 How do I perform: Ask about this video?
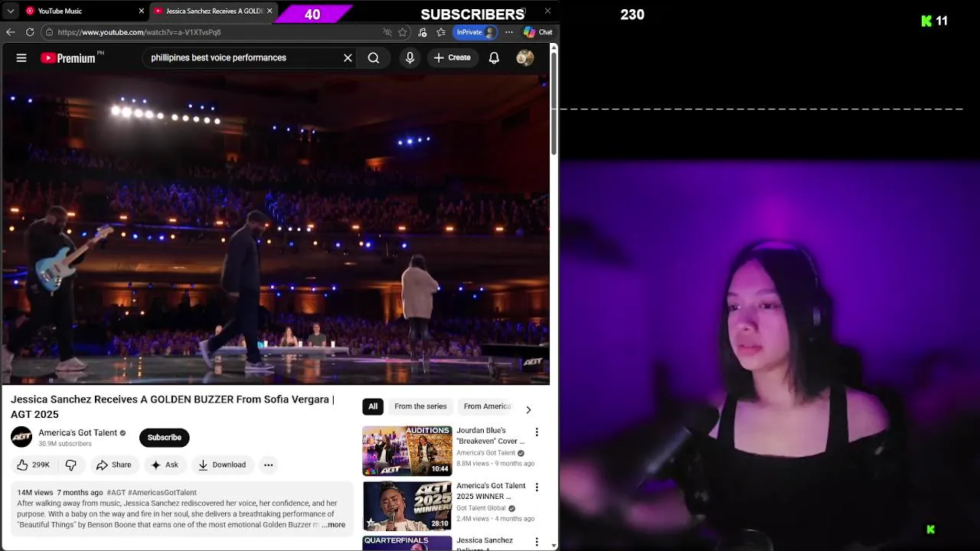165,465
